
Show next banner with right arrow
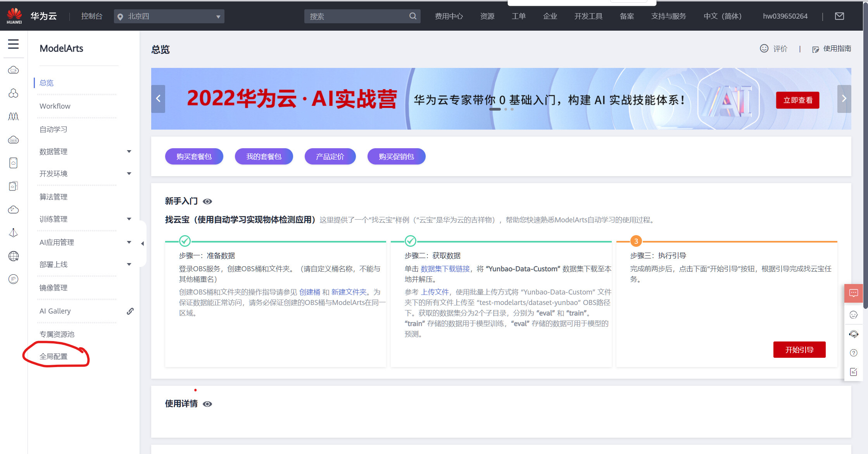pos(844,99)
